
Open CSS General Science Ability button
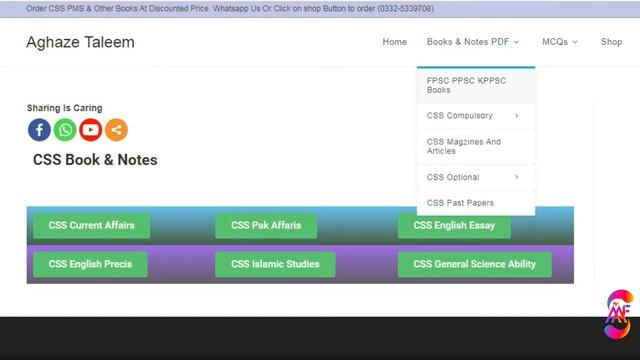click(474, 264)
